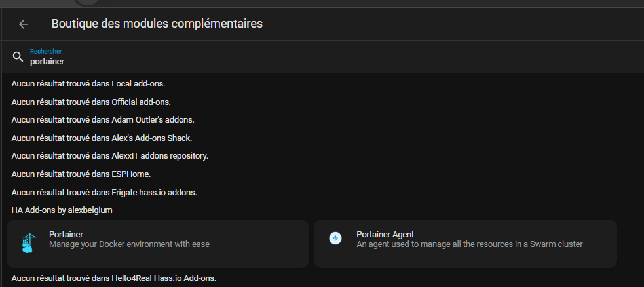Click the Swarm cluster agent description text

(470, 244)
